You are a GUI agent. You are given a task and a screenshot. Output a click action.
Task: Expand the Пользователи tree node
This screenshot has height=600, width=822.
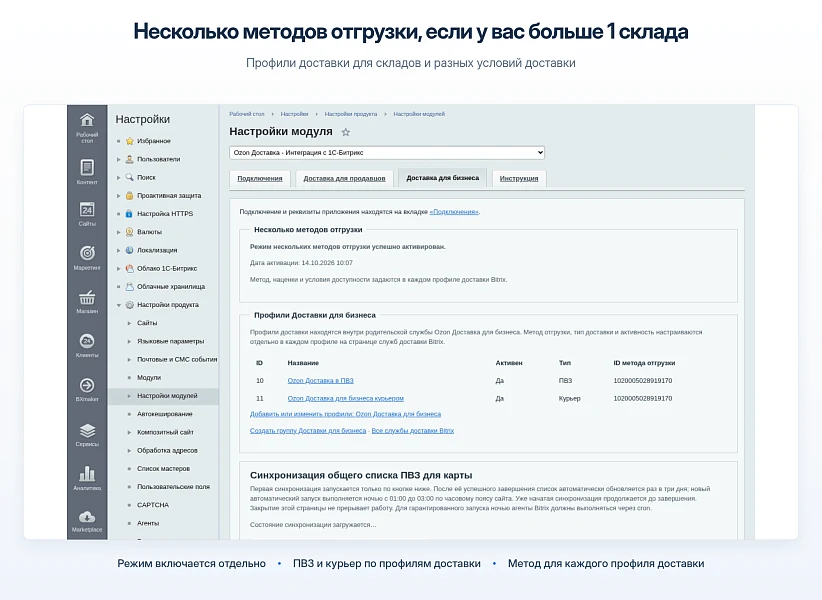tap(118, 159)
